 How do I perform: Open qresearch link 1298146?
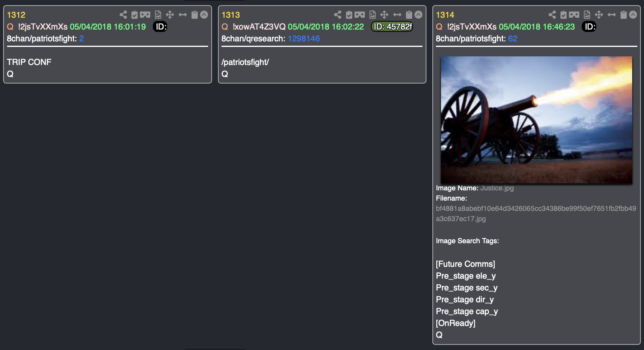point(304,39)
